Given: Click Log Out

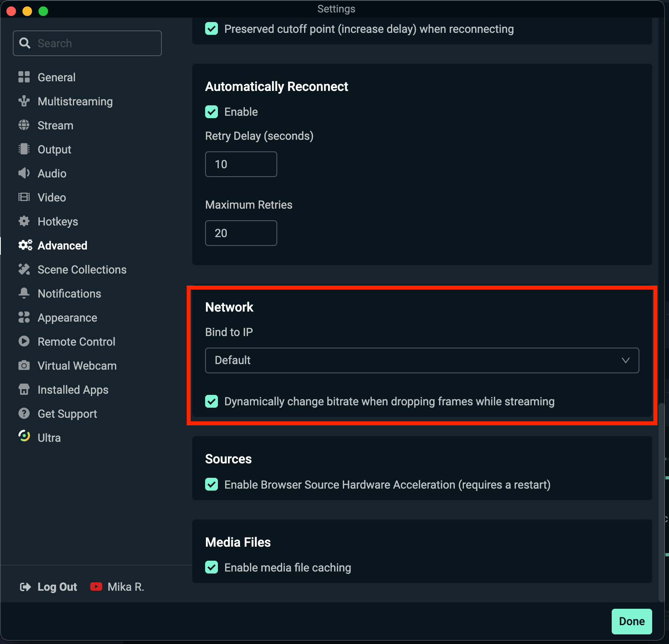Looking at the screenshot, I should [57, 586].
